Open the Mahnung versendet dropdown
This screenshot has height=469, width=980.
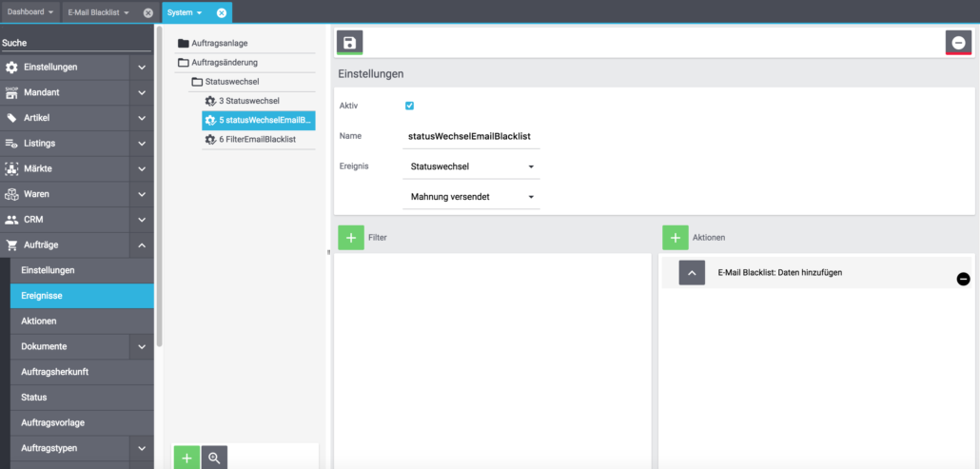coord(471,197)
